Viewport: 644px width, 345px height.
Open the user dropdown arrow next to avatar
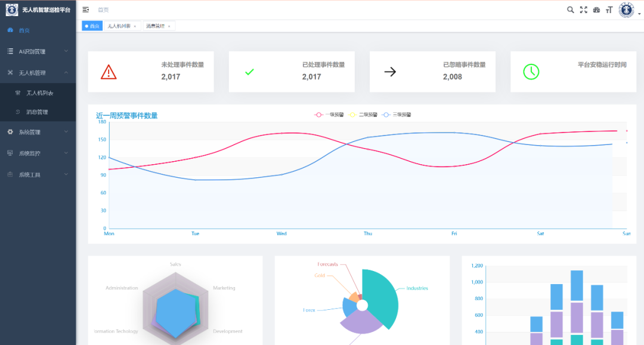(639, 14)
